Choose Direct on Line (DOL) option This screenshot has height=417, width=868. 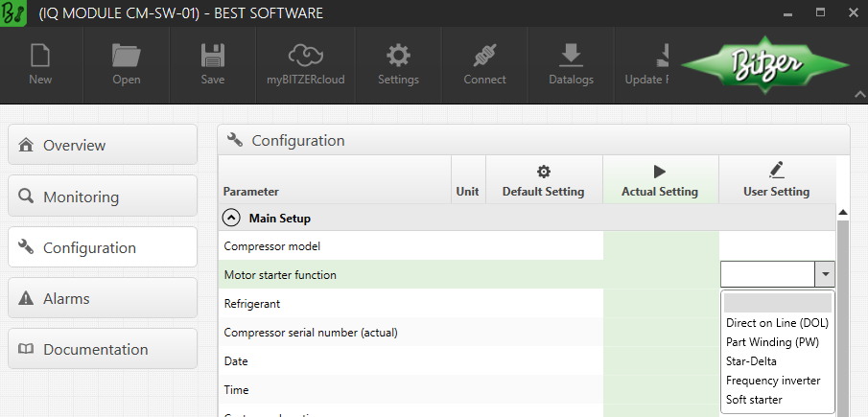(x=777, y=322)
